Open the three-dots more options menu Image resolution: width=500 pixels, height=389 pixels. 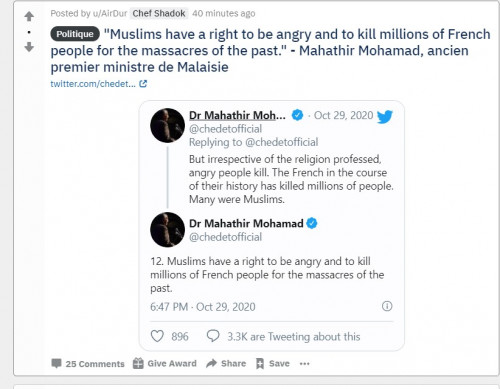[305, 364]
